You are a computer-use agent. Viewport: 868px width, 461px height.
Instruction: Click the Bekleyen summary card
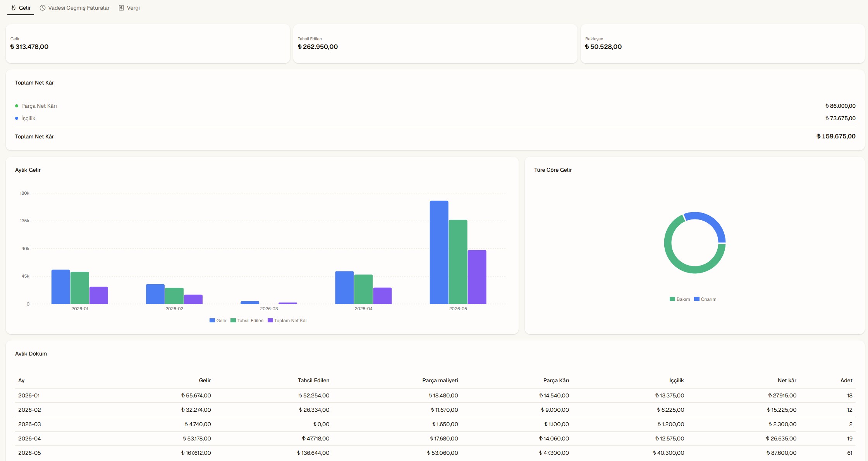(x=722, y=44)
